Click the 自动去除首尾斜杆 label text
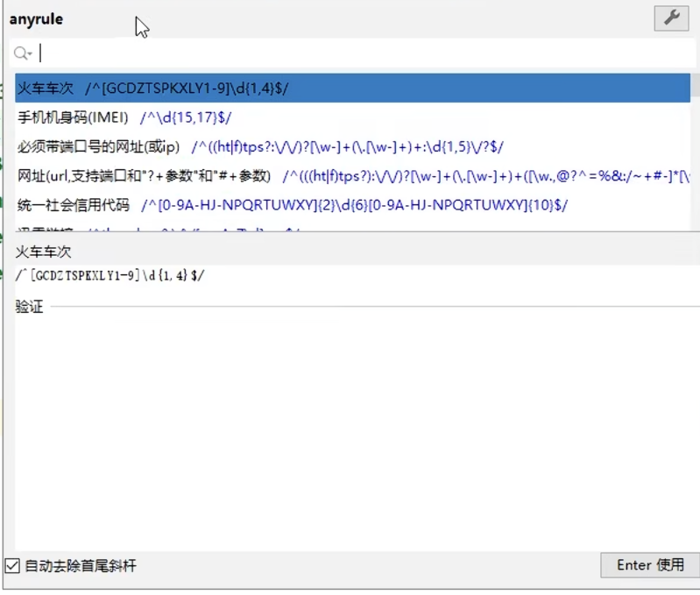This screenshot has width=700, height=595. pyautogui.click(x=81, y=566)
